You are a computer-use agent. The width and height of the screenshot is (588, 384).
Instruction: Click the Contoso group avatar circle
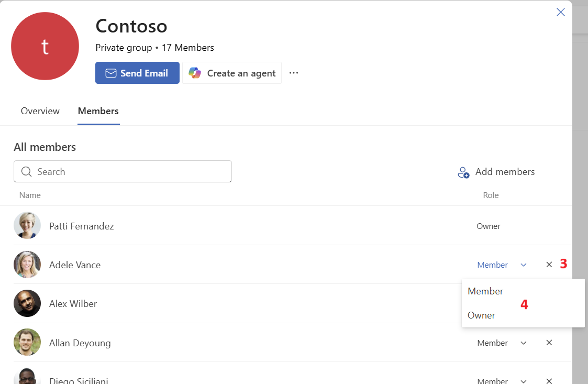[45, 46]
